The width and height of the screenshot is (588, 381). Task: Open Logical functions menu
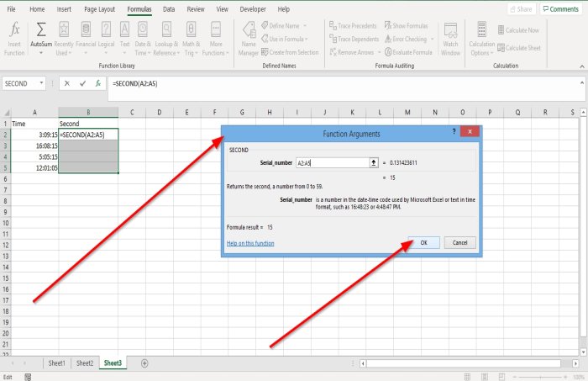click(x=106, y=39)
